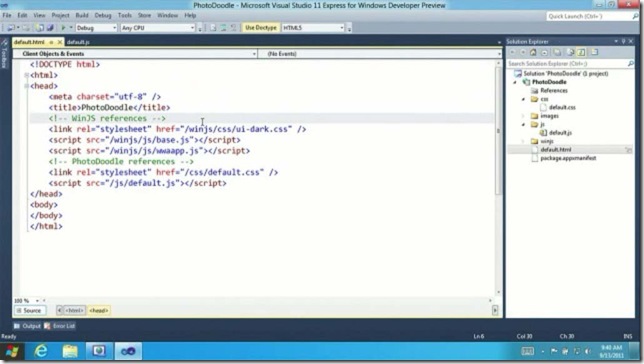Click the Save All toolbar icon

click(50, 28)
